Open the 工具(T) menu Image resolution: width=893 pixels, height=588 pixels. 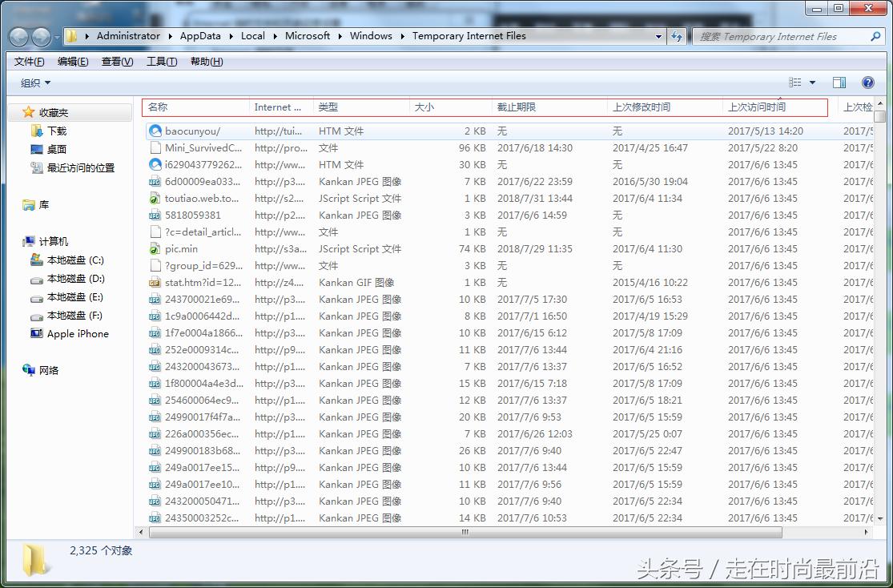(x=161, y=62)
